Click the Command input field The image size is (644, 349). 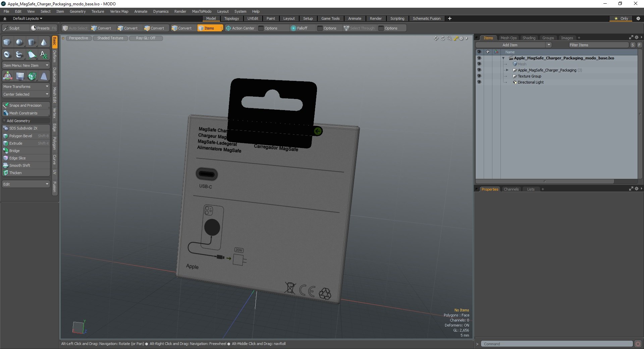pyautogui.click(x=557, y=344)
